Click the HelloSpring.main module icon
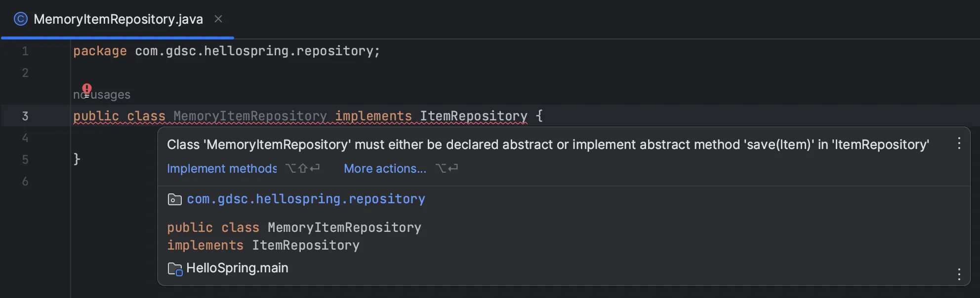This screenshot has height=298, width=980. click(x=175, y=269)
